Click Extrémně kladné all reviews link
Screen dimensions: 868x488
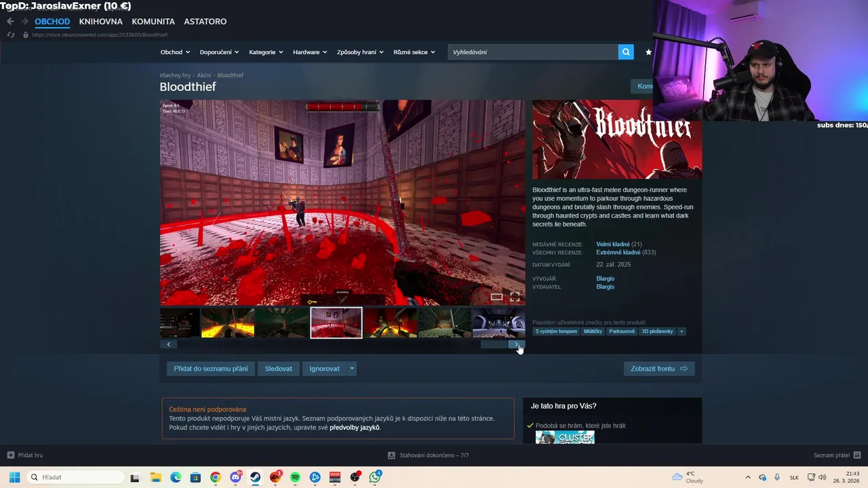618,252
